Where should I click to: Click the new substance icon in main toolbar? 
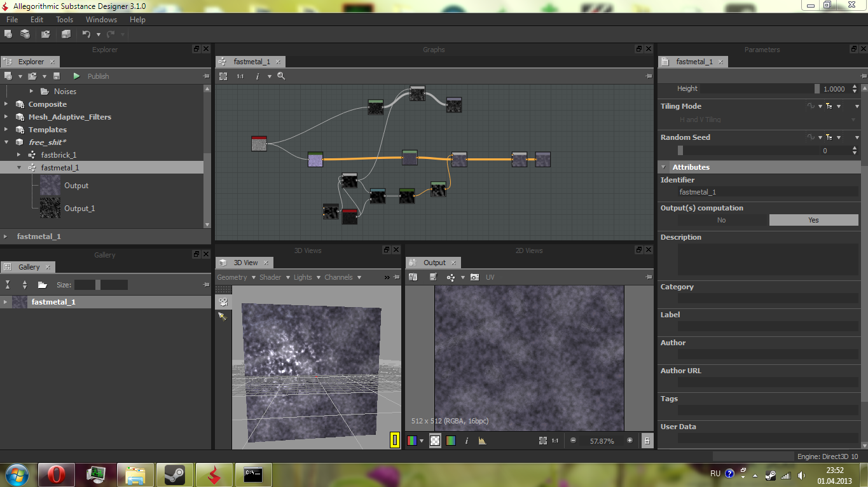coord(8,34)
